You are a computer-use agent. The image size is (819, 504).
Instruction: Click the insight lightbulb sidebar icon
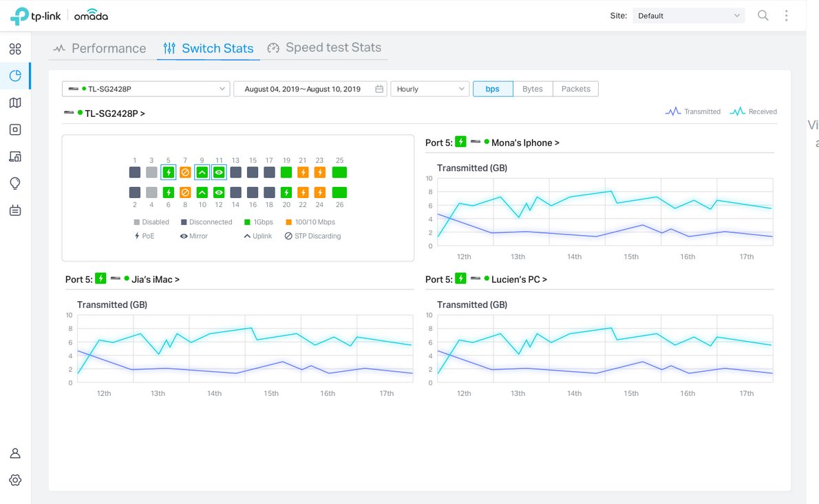[15, 183]
